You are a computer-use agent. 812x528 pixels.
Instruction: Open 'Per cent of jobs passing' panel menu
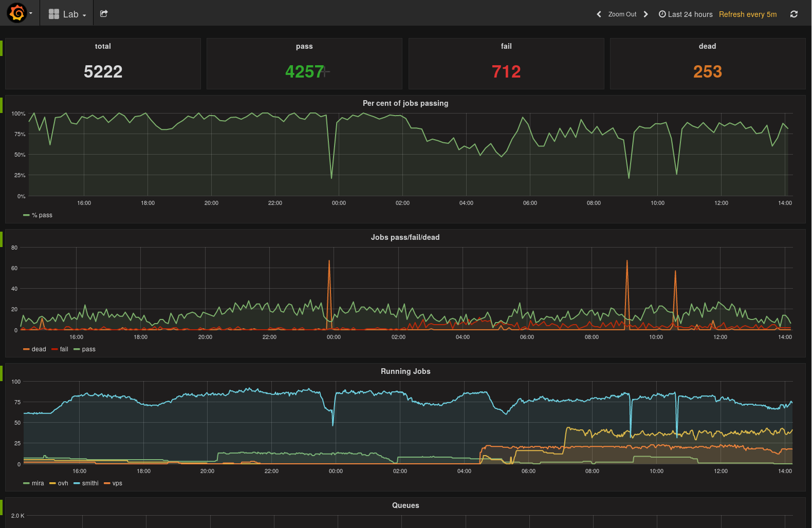(405, 103)
